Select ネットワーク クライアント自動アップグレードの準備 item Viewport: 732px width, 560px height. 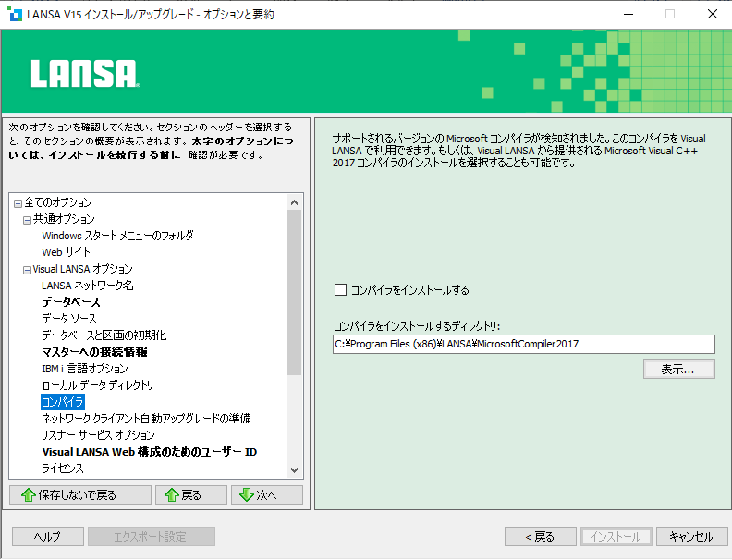(147, 419)
